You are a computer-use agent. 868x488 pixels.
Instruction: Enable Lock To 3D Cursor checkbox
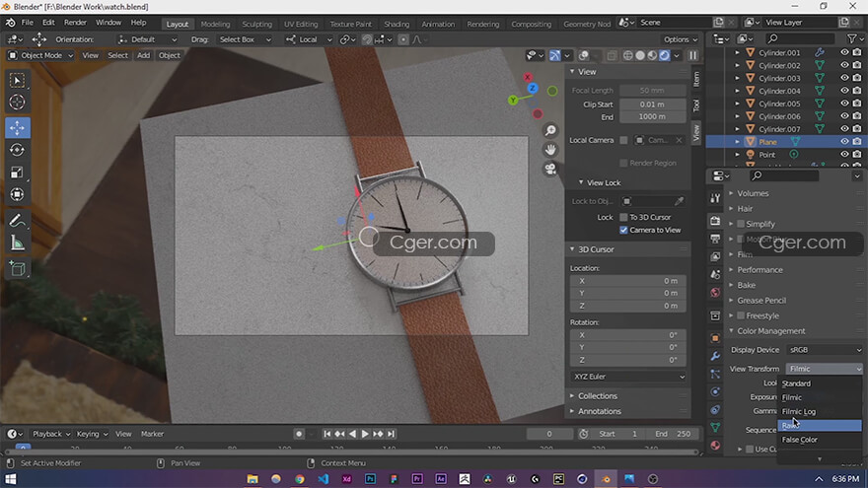(623, 218)
